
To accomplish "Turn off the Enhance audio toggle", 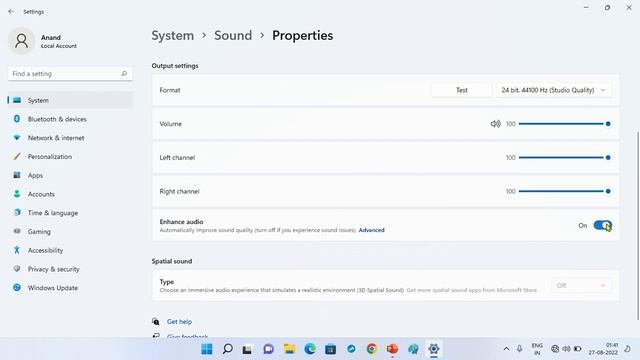I will 602,225.
